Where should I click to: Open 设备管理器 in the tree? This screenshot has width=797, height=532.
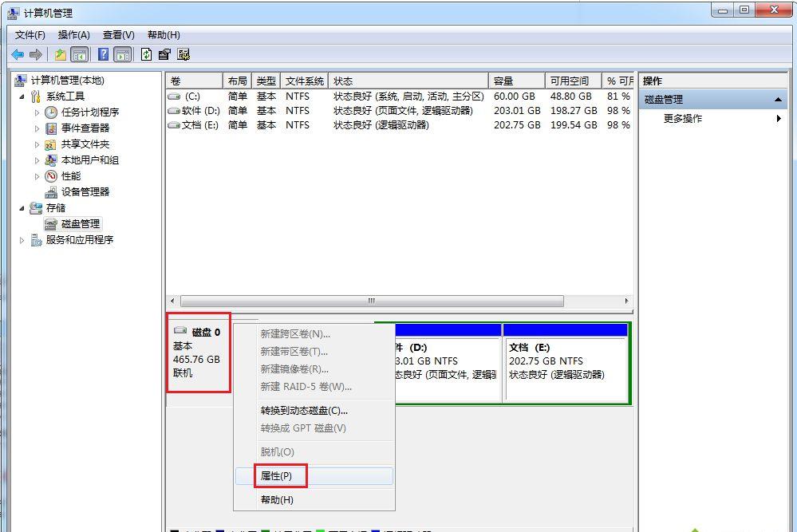pos(85,191)
